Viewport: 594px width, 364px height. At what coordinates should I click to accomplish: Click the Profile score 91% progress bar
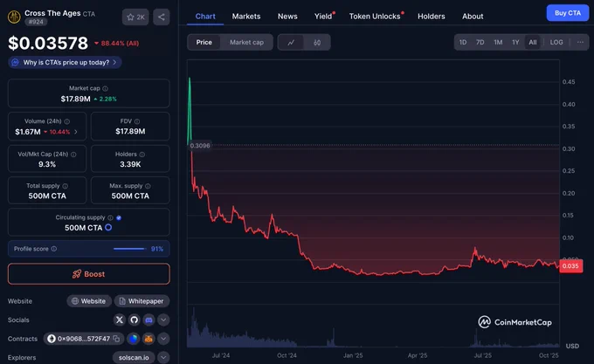129,249
